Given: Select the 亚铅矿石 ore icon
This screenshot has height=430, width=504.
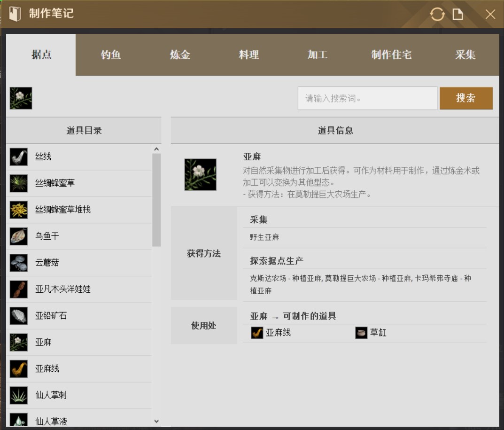Looking at the screenshot, I should click(x=19, y=316).
